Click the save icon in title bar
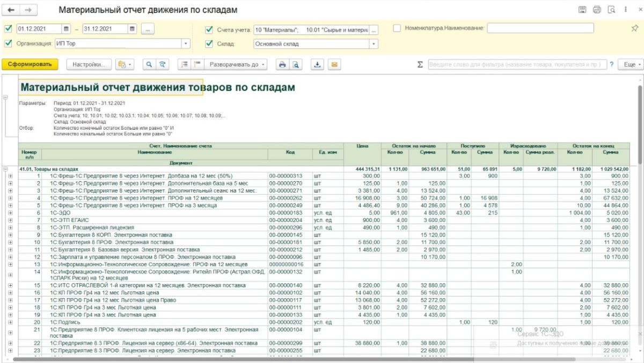This screenshot has height=363, width=644. coord(582,10)
